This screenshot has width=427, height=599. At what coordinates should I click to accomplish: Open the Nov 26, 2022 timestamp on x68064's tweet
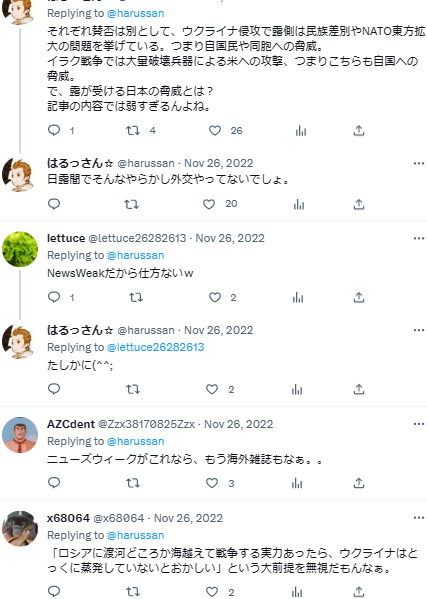[188, 518]
